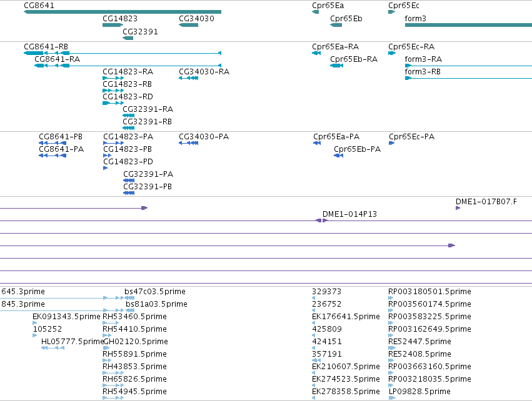The width and height of the screenshot is (532, 401).
Task: Click protein CG8641-PA label
Action: click(x=61, y=149)
